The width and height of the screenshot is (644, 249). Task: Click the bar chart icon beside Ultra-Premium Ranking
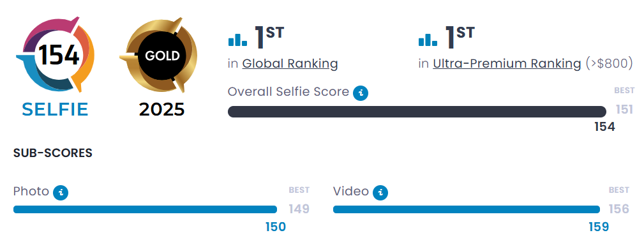click(x=428, y=40)
